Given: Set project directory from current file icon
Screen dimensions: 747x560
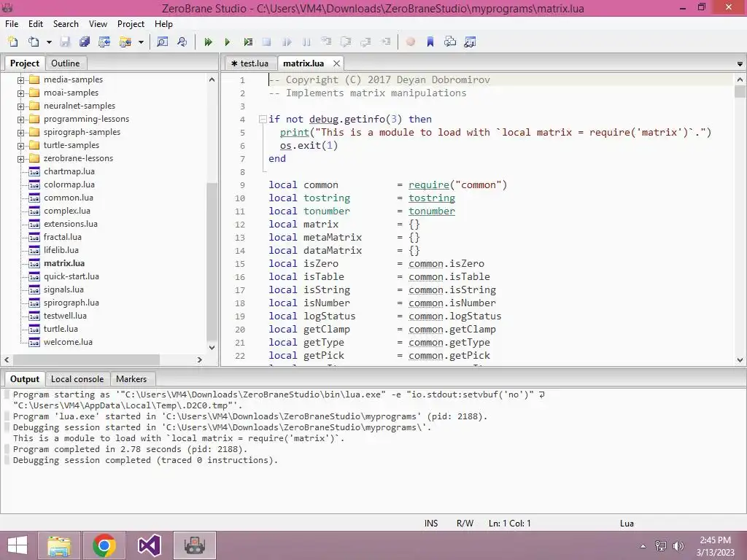Looking at the screenshot, I should (104, 42).
